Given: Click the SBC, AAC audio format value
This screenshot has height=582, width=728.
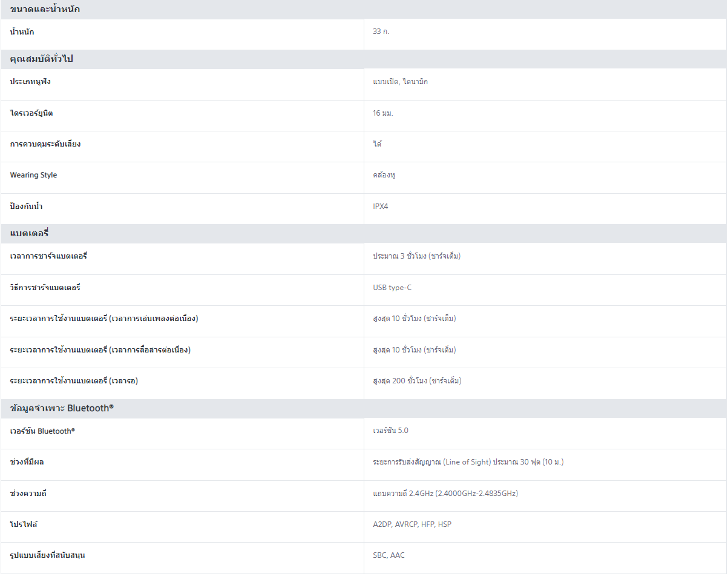Looking at the screenshot, I should pyautogui.click(x=389, y=555).
